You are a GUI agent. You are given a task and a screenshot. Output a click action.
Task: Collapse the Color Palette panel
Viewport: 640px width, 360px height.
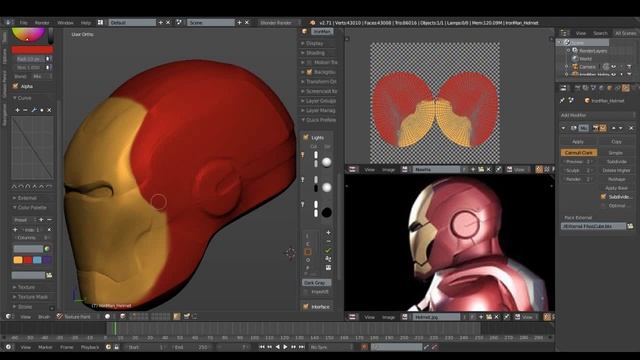tap(29, 207)
